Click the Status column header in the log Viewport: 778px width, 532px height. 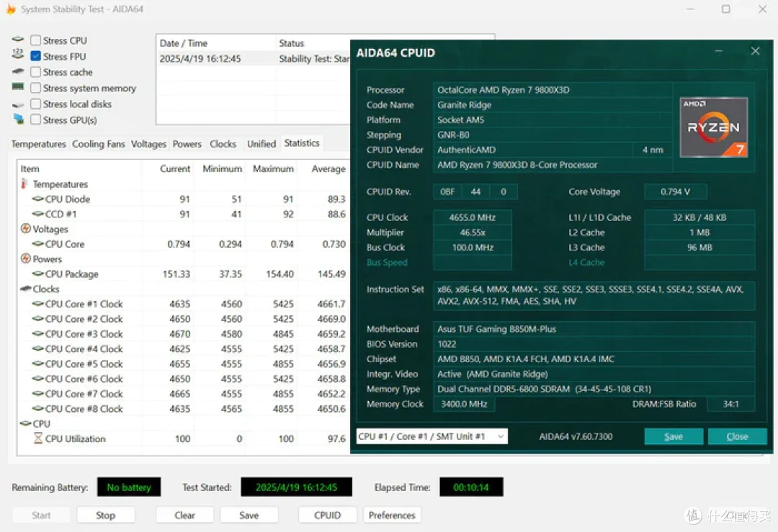pyautogui.click(x=313, y=43)
